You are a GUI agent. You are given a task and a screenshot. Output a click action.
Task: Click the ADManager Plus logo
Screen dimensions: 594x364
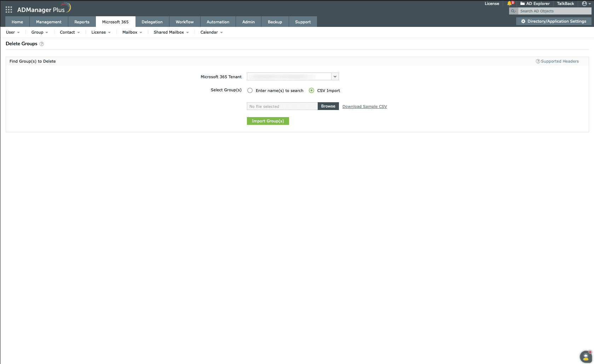(x=44, y=8)
